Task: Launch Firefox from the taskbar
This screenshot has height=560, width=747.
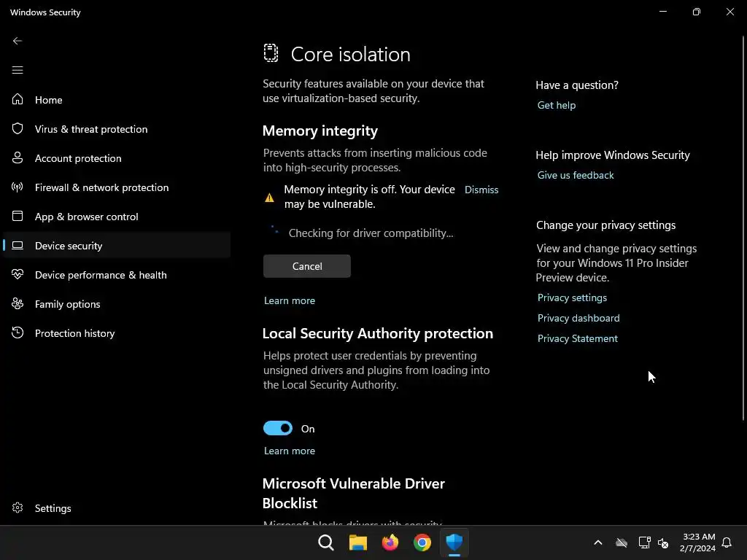Action: pyautogui.click(x=390, y=542)
